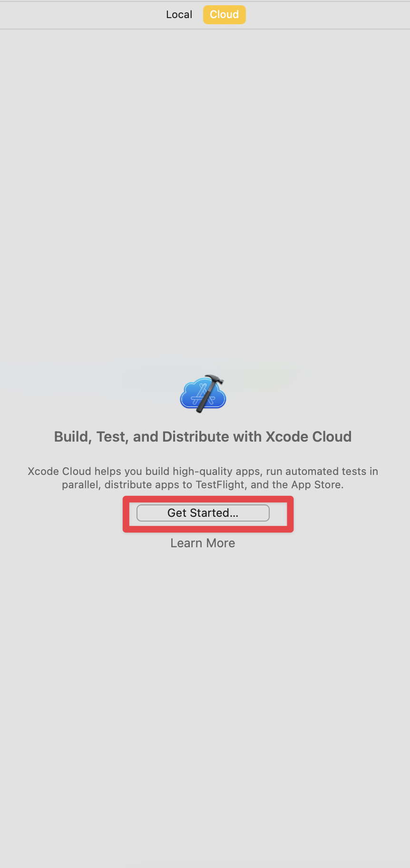Click the red border around Get Started
Viewport: 410px width, 868px height.
[208, 498]
